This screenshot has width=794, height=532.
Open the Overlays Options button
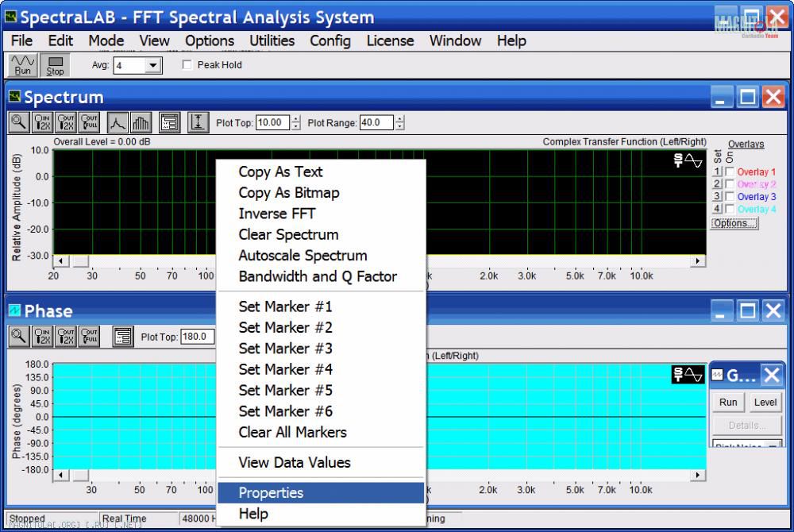click(x=734, y=223)
